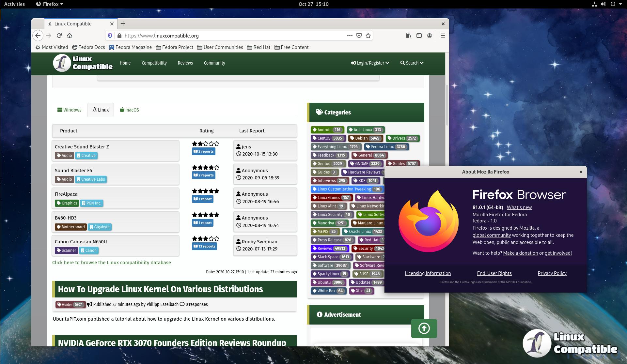Expand the site Search dropdown

412,63
